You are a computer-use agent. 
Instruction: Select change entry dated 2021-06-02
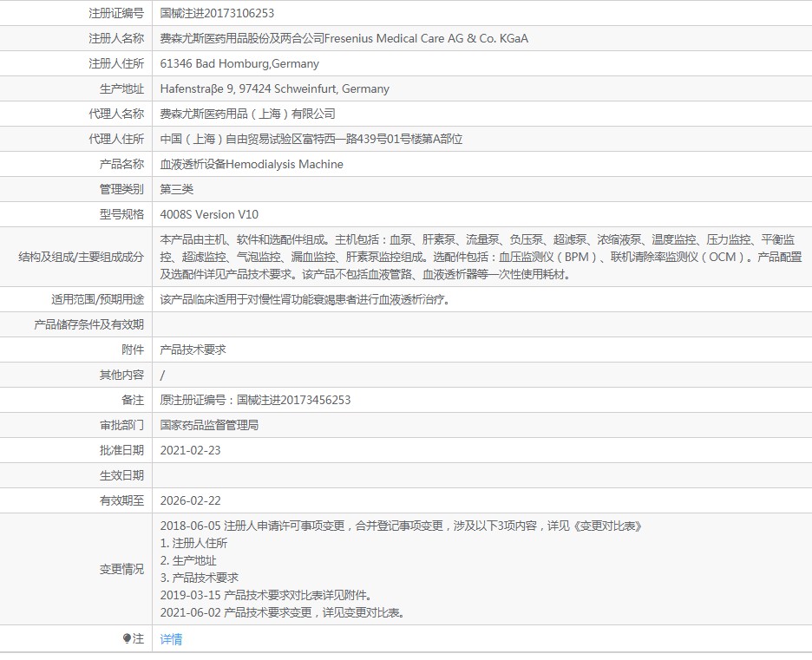[x=282, y=612]
